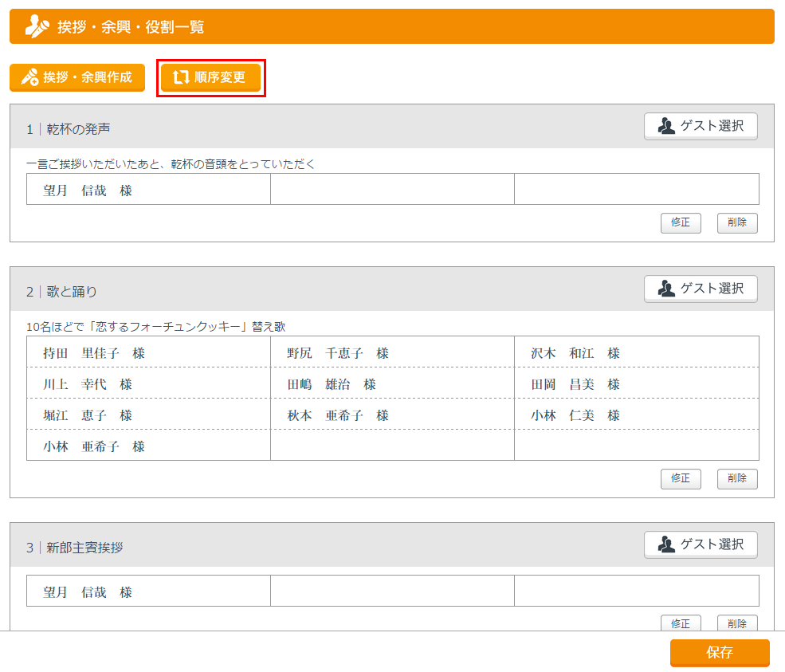The image size is (785, 672).
Task: Click the 沢木 和江 様 guest cell
Action: [636, 352]
